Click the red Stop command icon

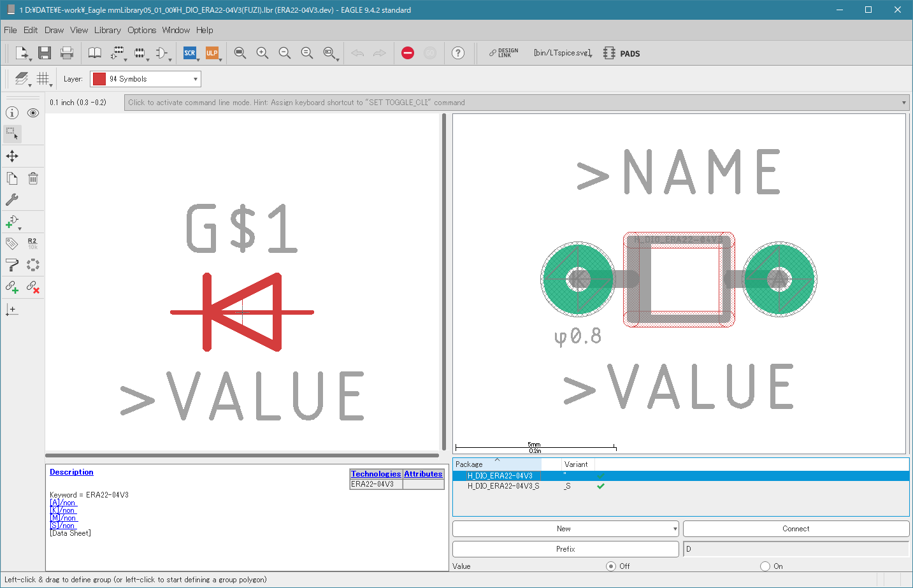click(x=408, y=53)
